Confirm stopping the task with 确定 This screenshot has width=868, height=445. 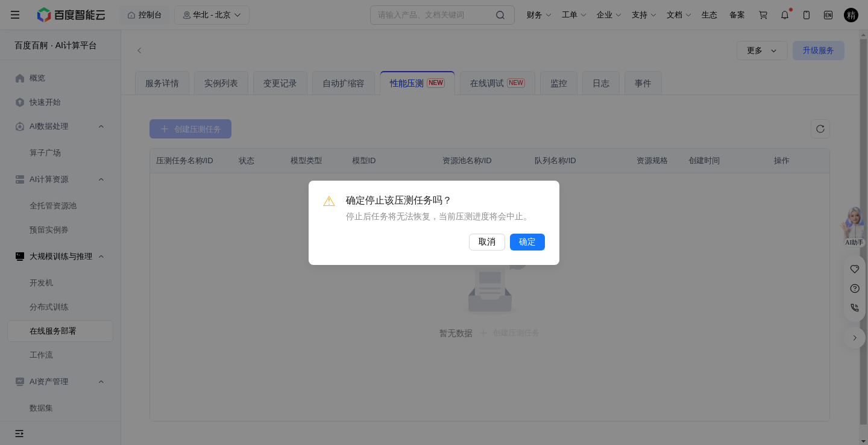[x=527, y=242]
